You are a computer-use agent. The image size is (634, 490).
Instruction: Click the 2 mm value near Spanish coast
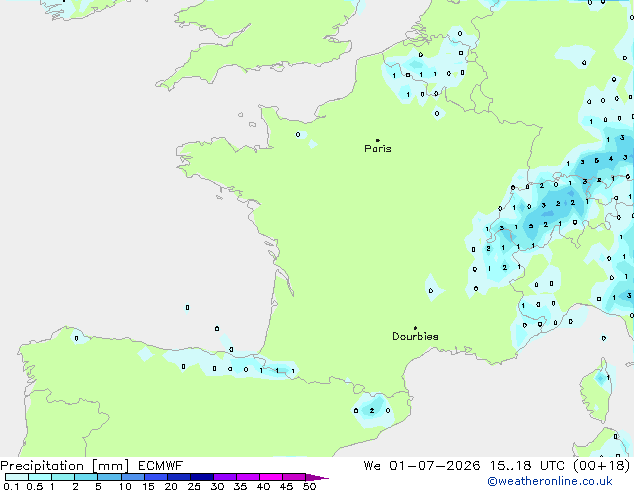click(372, 411)
